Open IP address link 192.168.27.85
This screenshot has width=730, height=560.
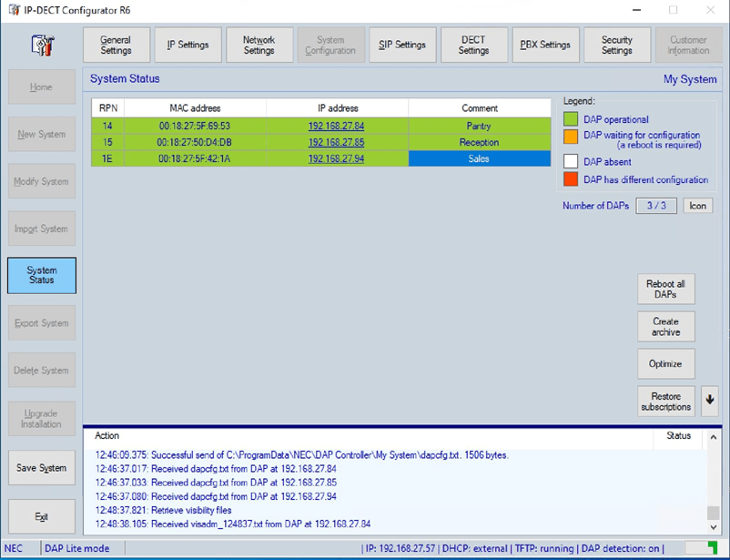[x=336, y=142]
